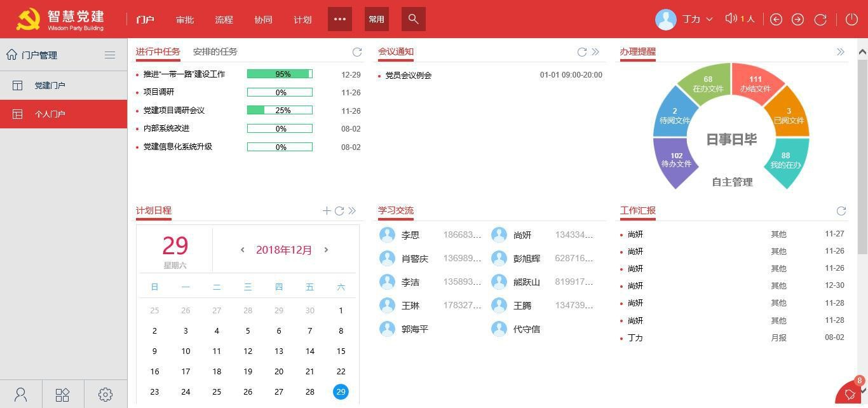Image resolution: width=868 pixels, height=408 pixels.
Task: Collapse sidebar using hamburger toggle
Action: (x=110, y=55)
